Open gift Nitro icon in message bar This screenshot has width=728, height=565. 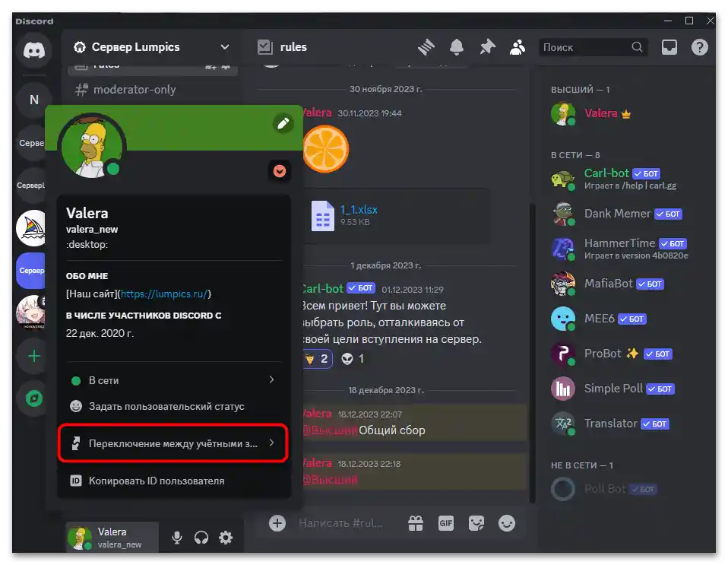coord(415,524)
